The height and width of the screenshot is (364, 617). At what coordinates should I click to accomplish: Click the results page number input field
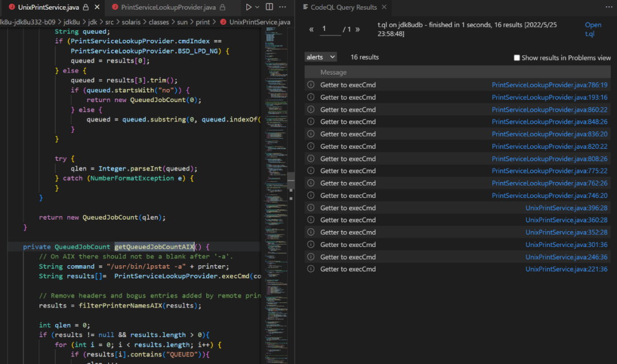(330, 29)
